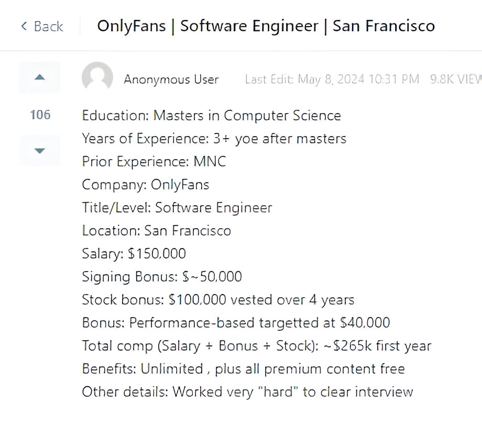This screenshot has height=448, width=482.
Task: Click the Total comp first year line
Action: tap(257, 346)
